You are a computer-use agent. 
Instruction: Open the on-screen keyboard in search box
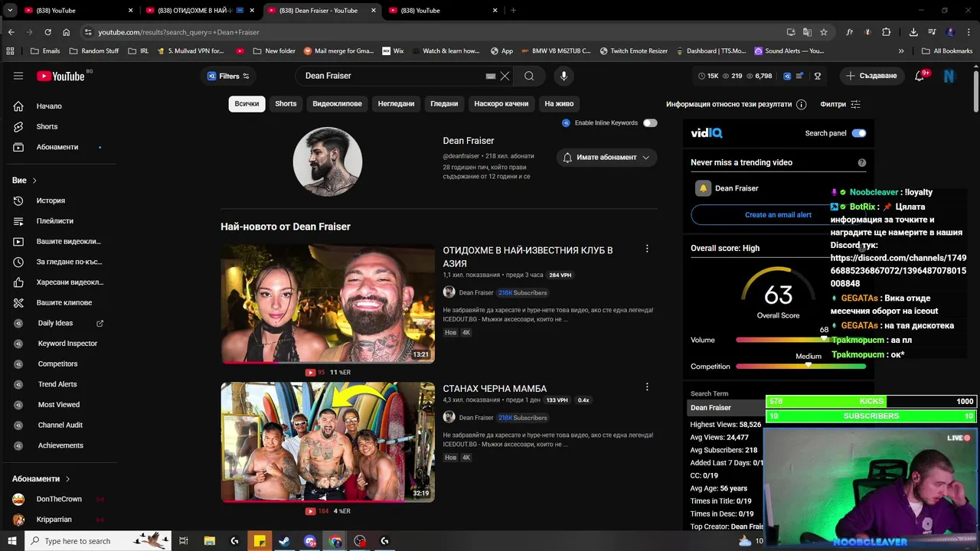[x=491, y=76]
